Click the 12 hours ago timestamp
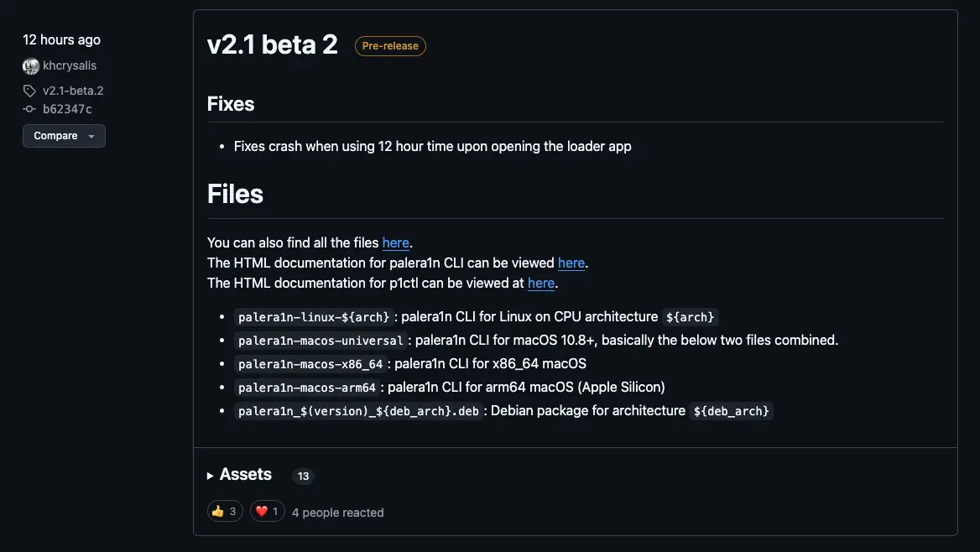 tap(61, 39)
